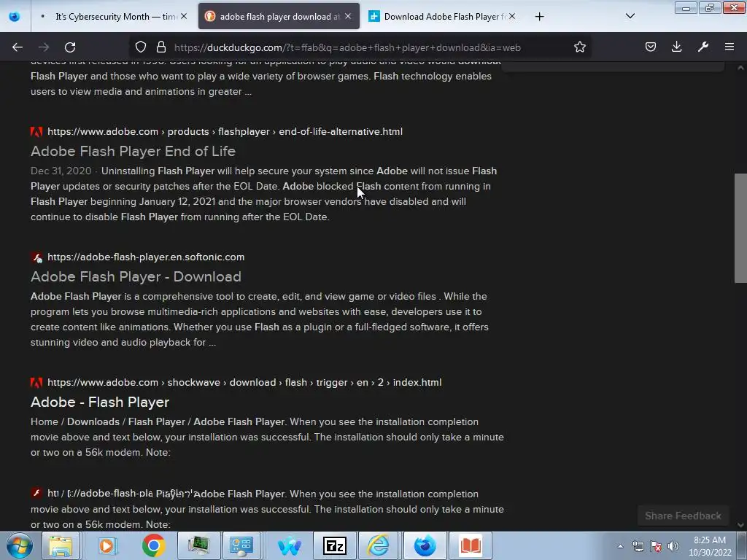
Task: Click the Adobe favicon beside the end-of-life result
Action: [36, 131]
